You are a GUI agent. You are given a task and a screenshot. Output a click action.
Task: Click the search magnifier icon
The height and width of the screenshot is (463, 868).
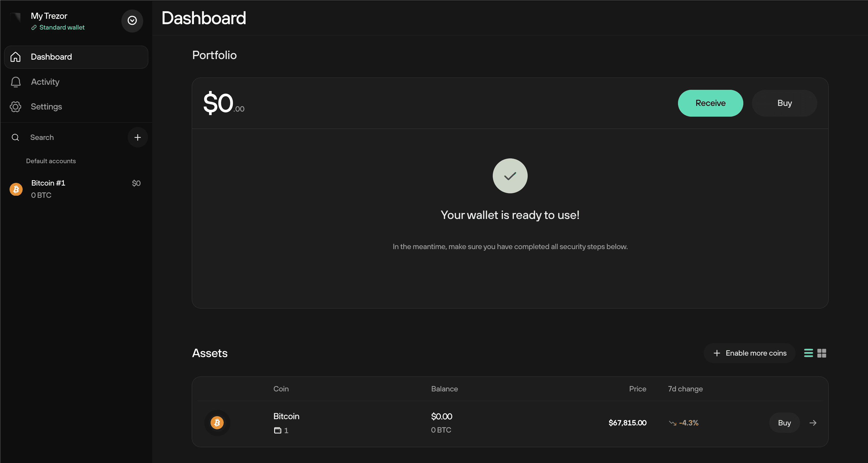[15, 137]
